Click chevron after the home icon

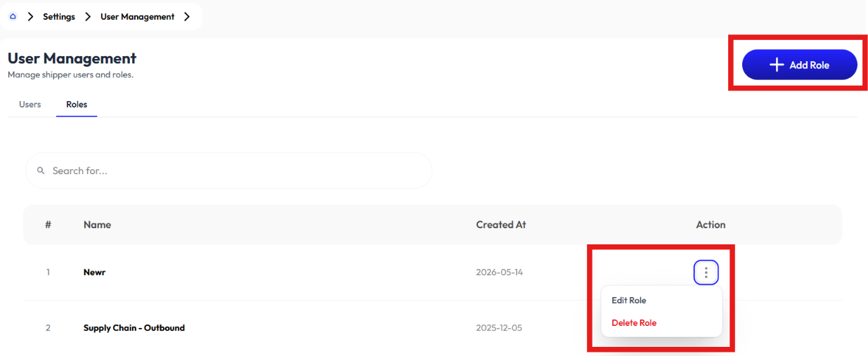coord(30,16)
